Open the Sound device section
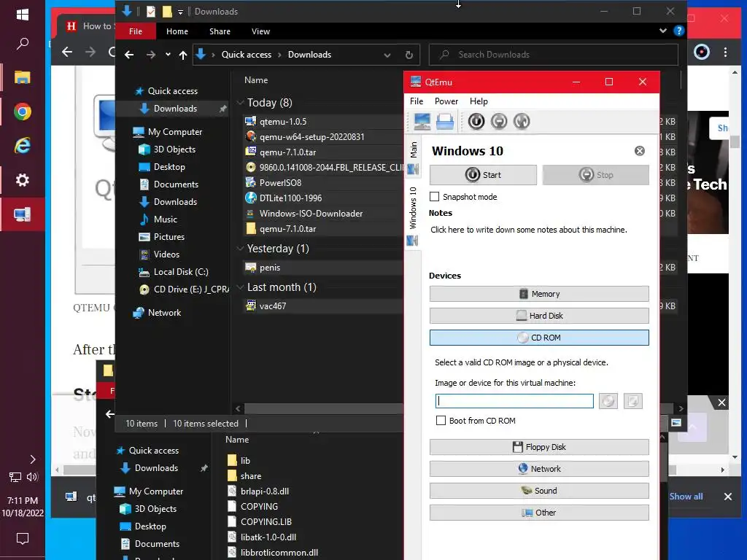The width and height of the screenshot is (747, 560). point(539,491)
